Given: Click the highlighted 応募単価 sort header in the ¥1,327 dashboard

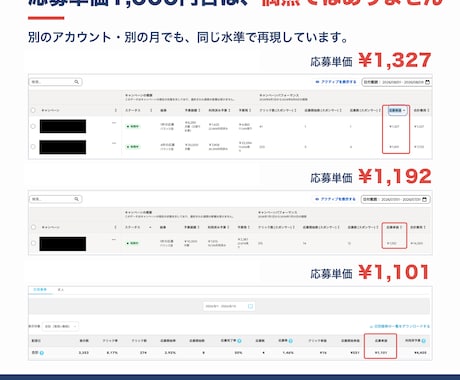Looking at the screenshot, I should [x=397, y=110].
